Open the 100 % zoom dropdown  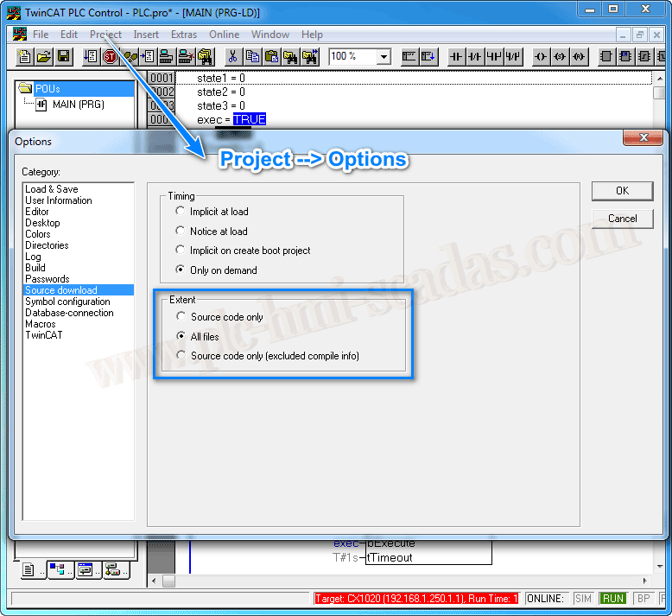[x=383, y=57]
